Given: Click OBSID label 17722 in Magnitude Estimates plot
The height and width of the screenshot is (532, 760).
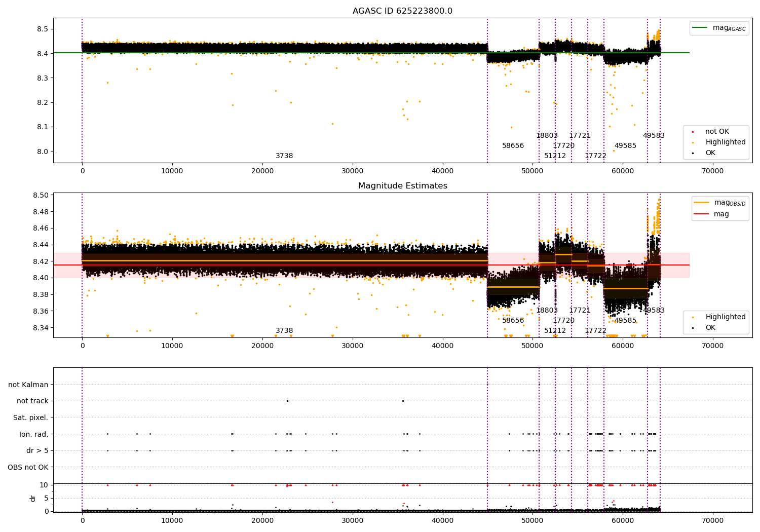Looking at the screenshot, I should point(595,331).
